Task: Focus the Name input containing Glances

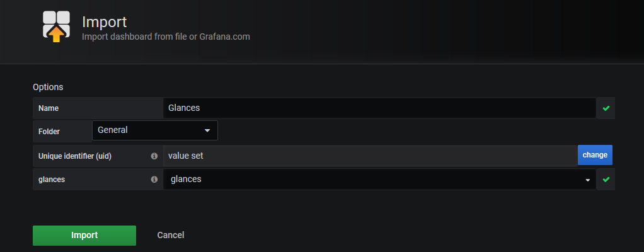Action: pos(378,108)
